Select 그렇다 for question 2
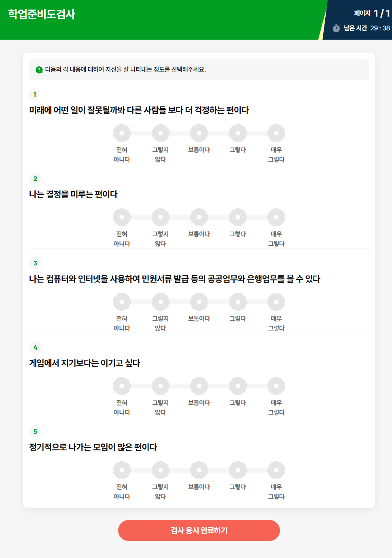The width and height of the screenshot is (392, 558). (x=237, y=217)
